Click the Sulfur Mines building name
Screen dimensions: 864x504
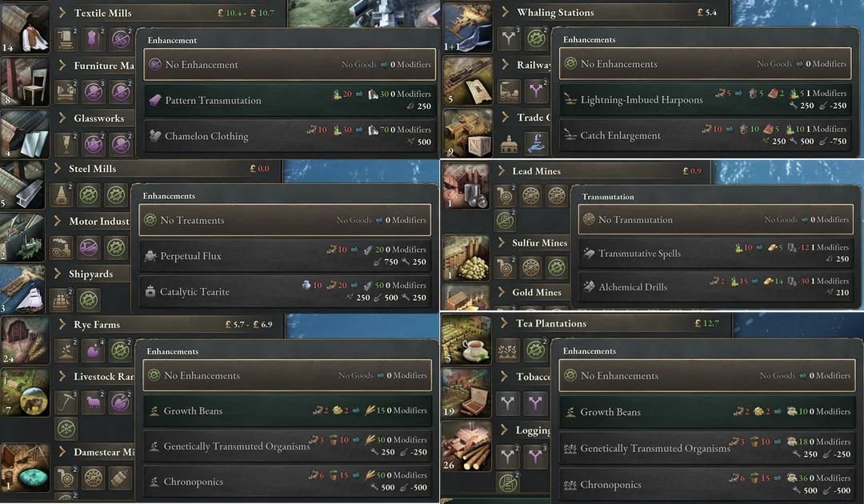tap(539, 242)
